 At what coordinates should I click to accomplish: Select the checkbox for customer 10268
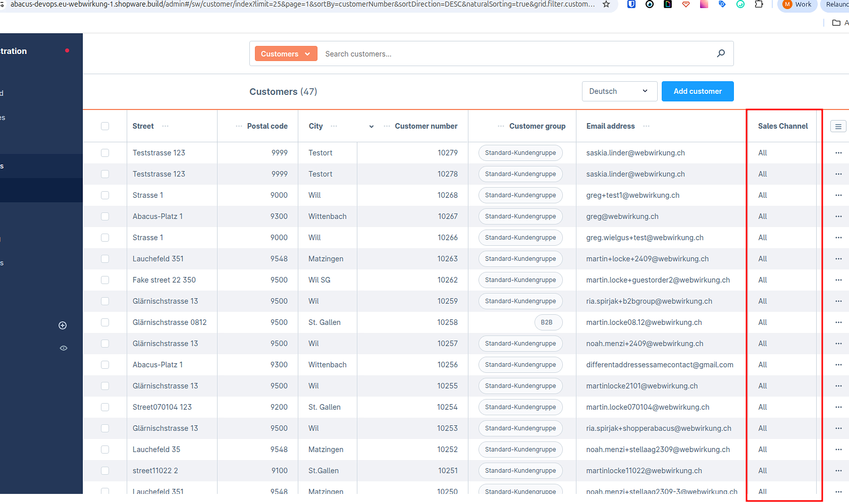tap(105, 195)
